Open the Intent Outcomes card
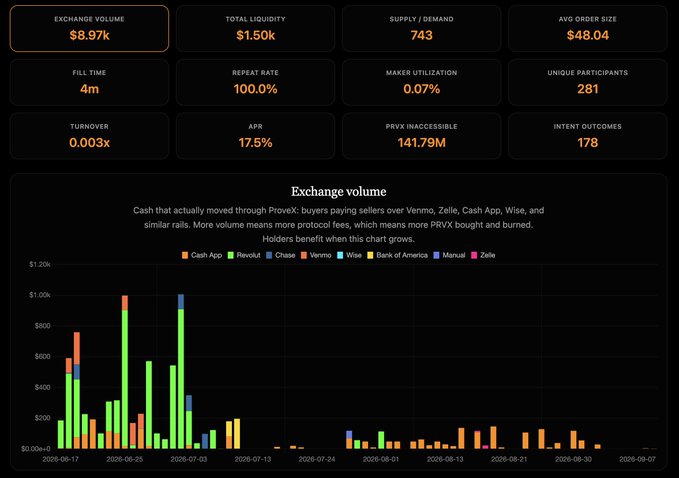 click(588, 136)
